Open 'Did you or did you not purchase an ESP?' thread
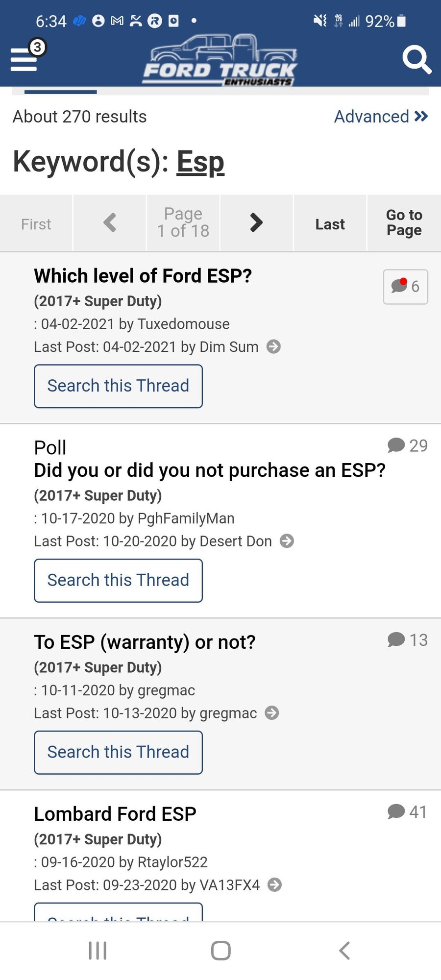This screenshot has height=980, width=441. click(x=209, y=470)
